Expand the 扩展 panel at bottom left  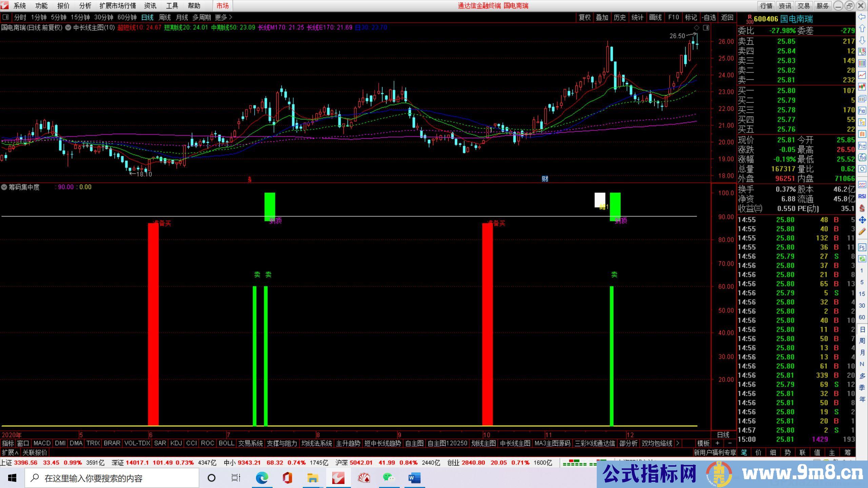click(x=10, y=452)
